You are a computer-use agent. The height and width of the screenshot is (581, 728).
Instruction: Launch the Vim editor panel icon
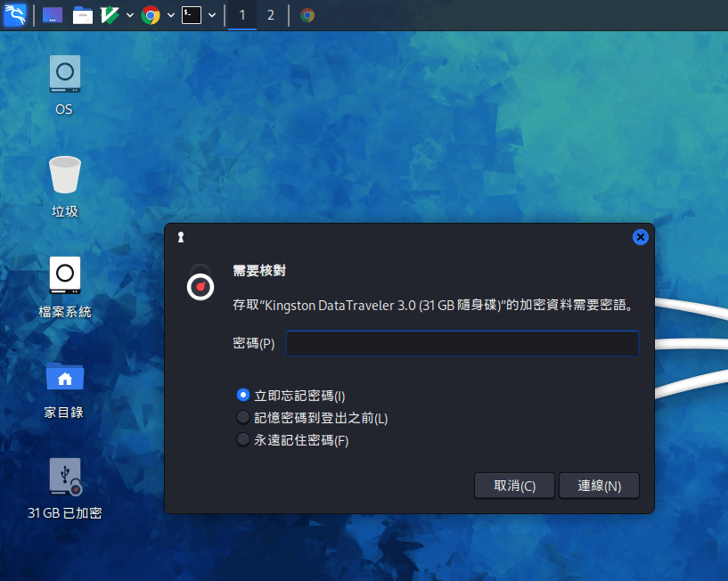(110, 15)
